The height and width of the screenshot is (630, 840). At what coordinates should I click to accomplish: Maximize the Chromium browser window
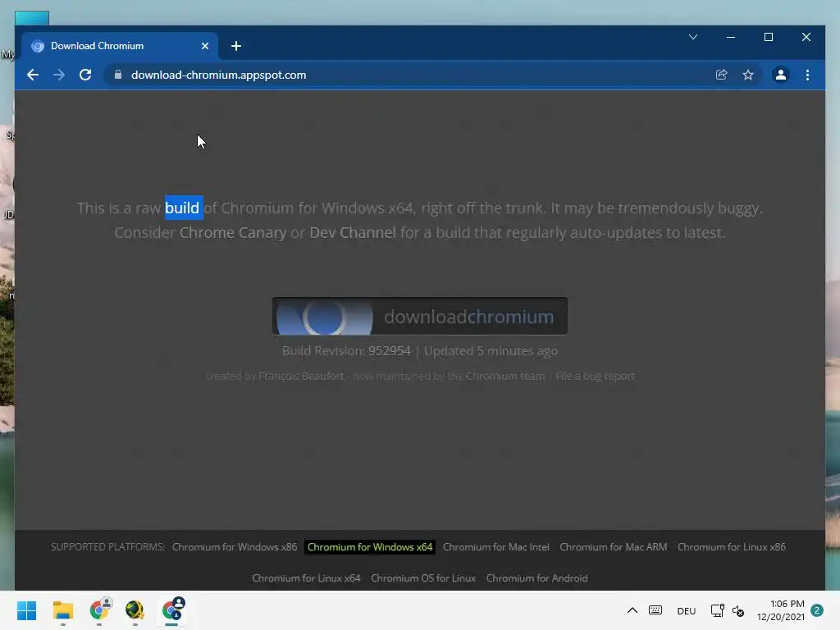pos(768,37)
